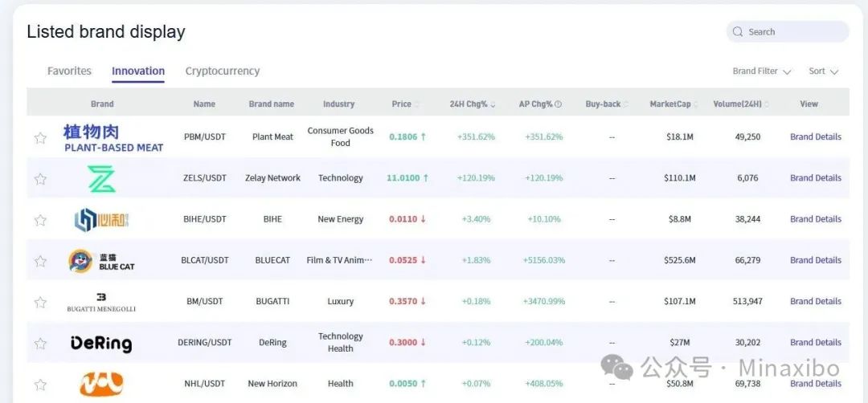
Task: Click the $525.6M market cap value
Action: (680, 260)
